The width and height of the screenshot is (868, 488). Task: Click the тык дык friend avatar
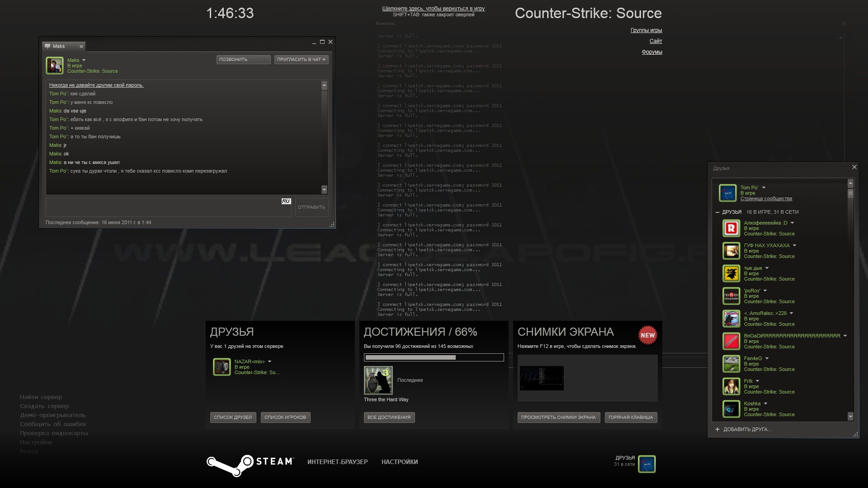point(731,273)
